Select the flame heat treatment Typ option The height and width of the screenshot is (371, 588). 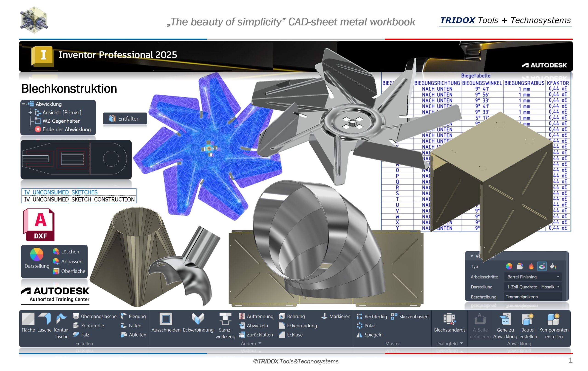pos(531,266)
